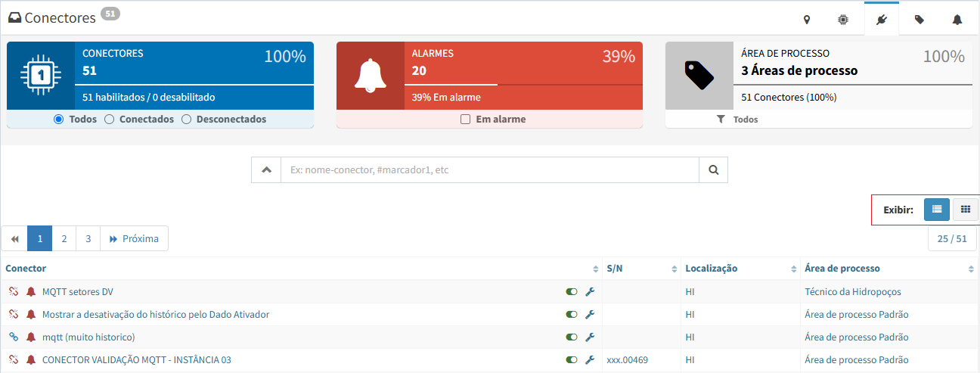980x373 pixels.
Task: Switch to grid view display
Action: coord(965,210)
